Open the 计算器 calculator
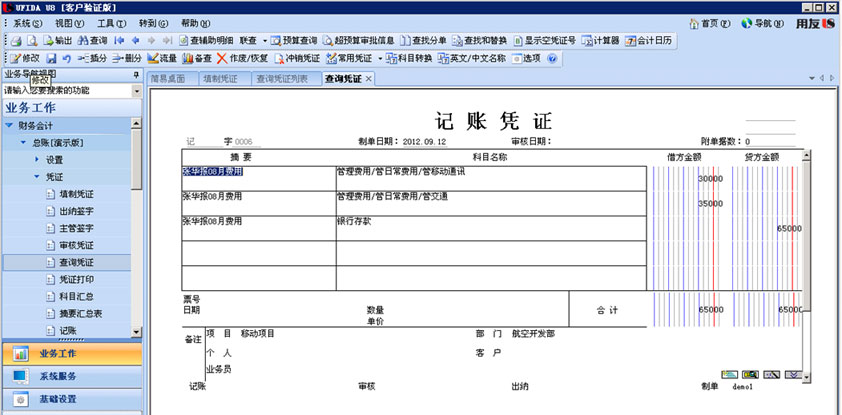 click(x=601, y=41)
